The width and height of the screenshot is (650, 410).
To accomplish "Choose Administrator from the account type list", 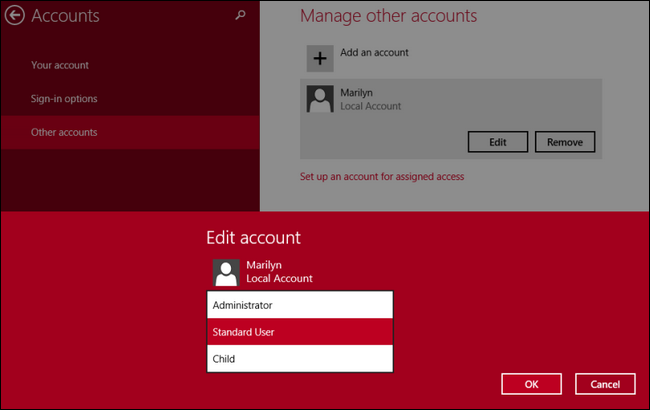I will point(300,304).
